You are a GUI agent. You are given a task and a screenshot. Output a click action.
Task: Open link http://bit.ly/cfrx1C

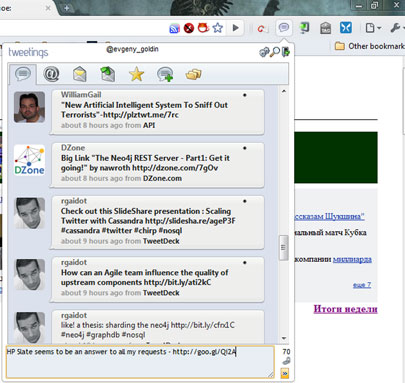[203, 325]
